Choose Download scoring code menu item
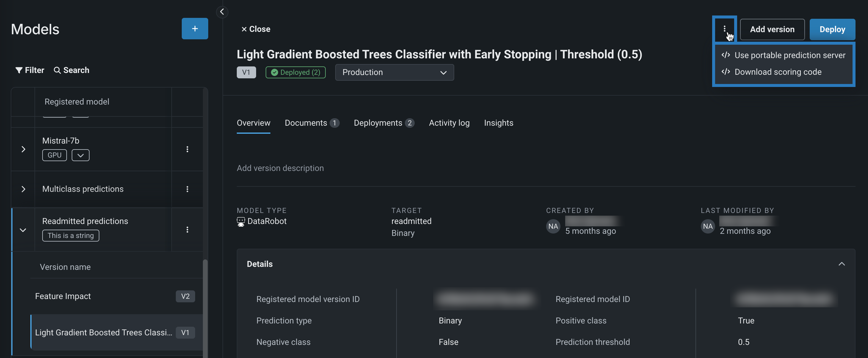The image size is (868, 358). 778,72
